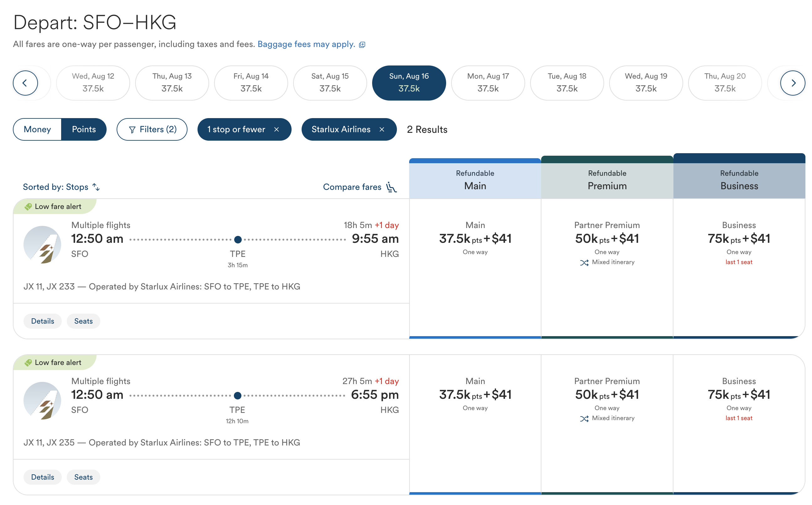Click Starlux logo on JX 233 flight

click(x=42, y=245)
